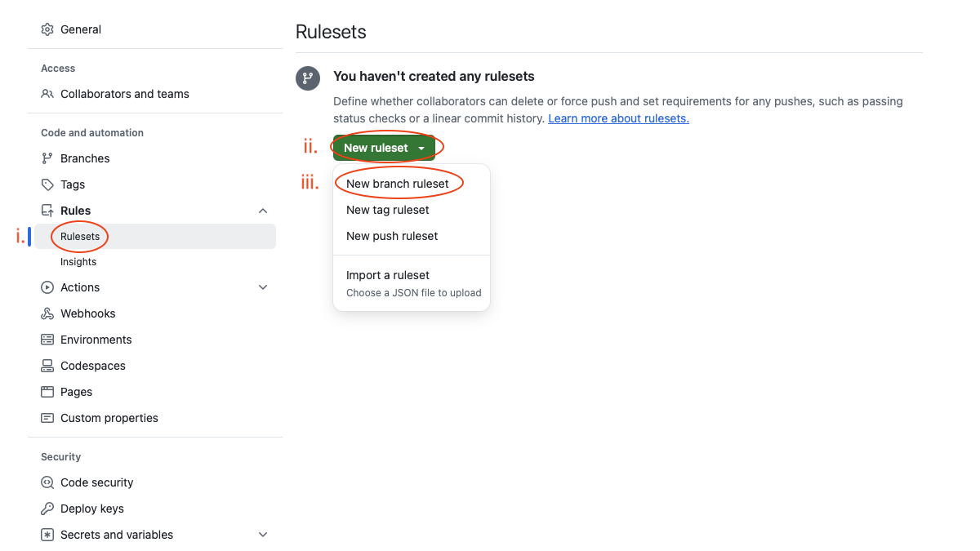Click the Code security shield icon
Viewport: 980px width, 551px height.
(x=47, y=482)
